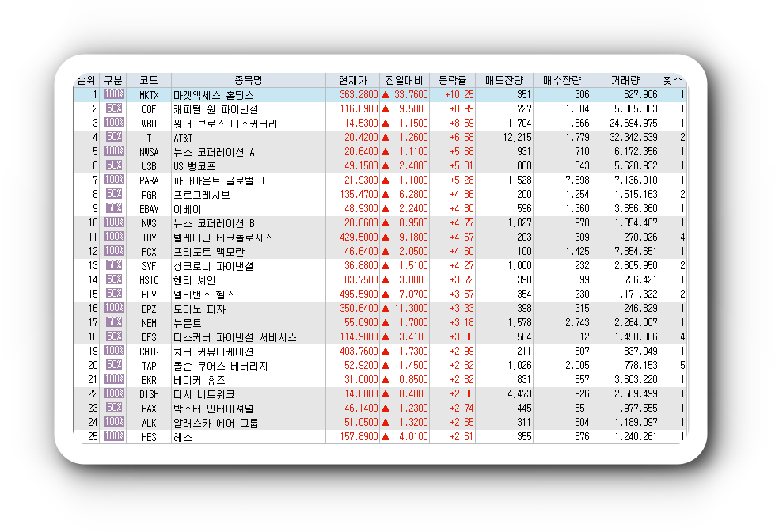Sort by the 구분 column header
Screen dimensions: 775x532
(113, 80)
